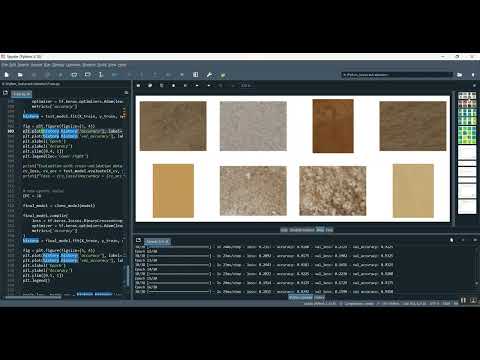This screenshot has width=480, height=360.
Task: Click line and column status bar entry
Action: tap(414, 303)
